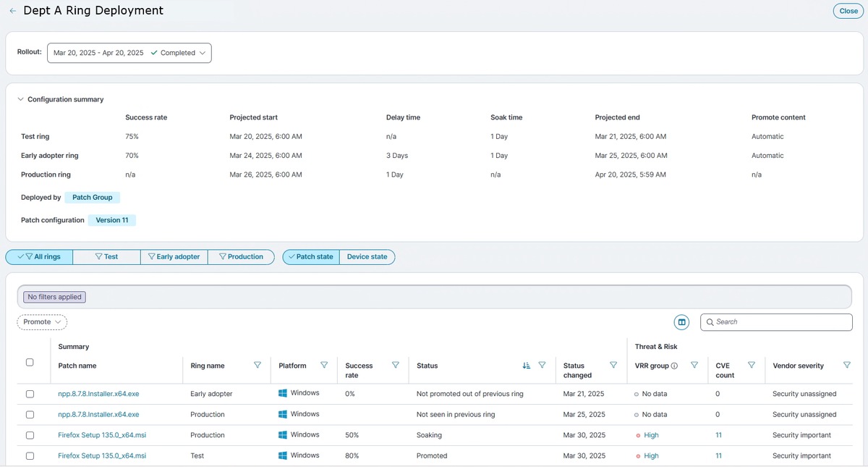Toggle the select-all checkbox in the table header
This screenshot has height=467, width=868.
(x=30, y=362)
